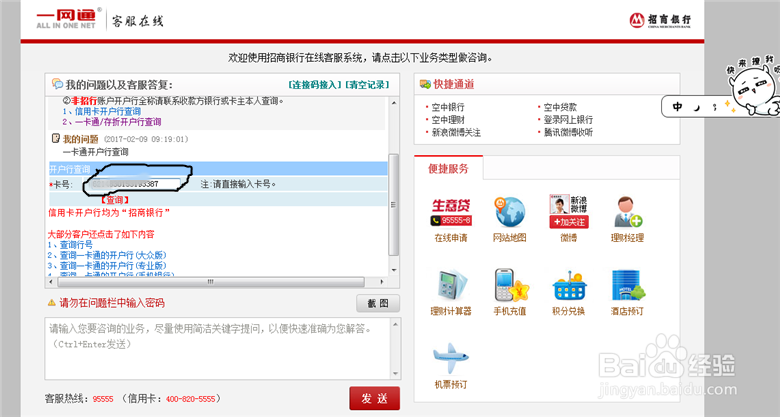The height and width of the screenshot is (417, 780).
Task: Click the timestamp 2017-02-09 09:19:01
Action: (x=146, y=139)
